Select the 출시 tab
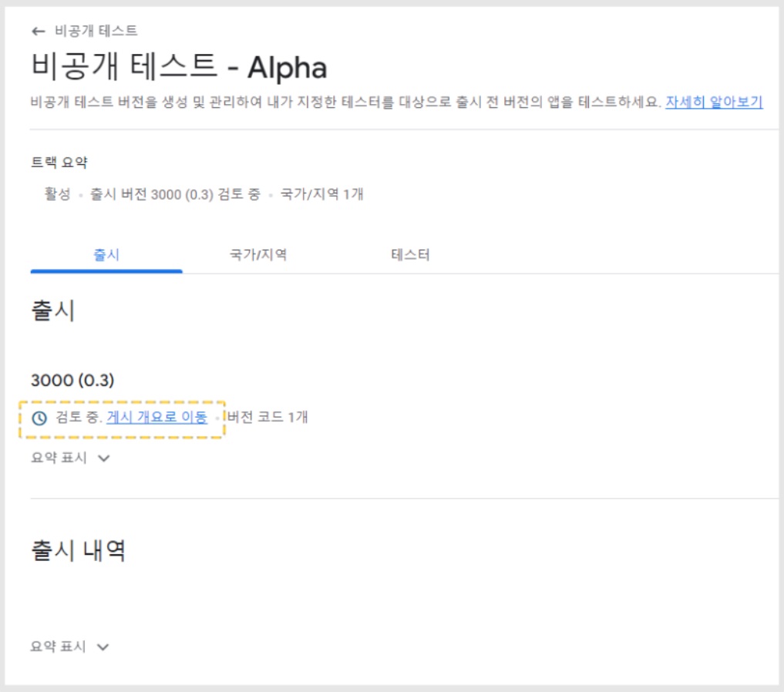 [106, 255]
